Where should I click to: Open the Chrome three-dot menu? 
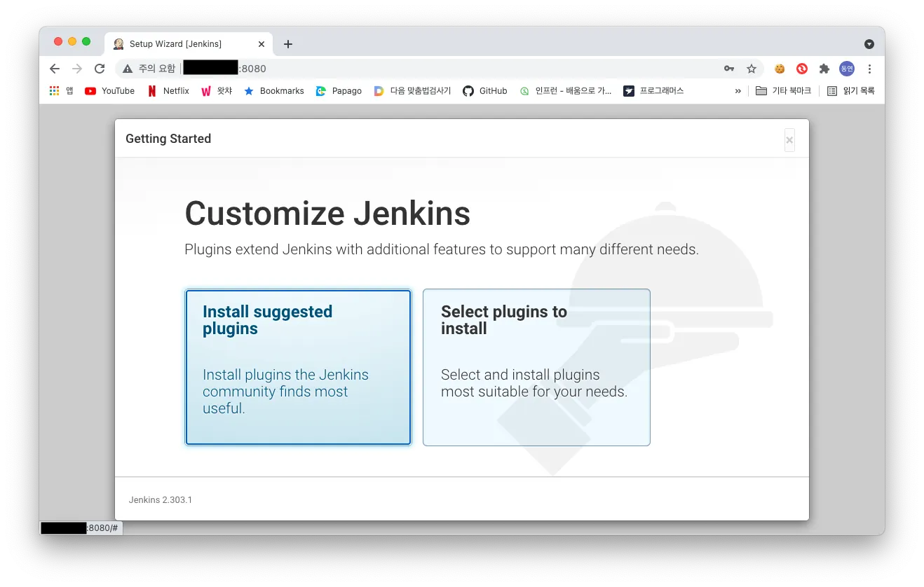869,69
